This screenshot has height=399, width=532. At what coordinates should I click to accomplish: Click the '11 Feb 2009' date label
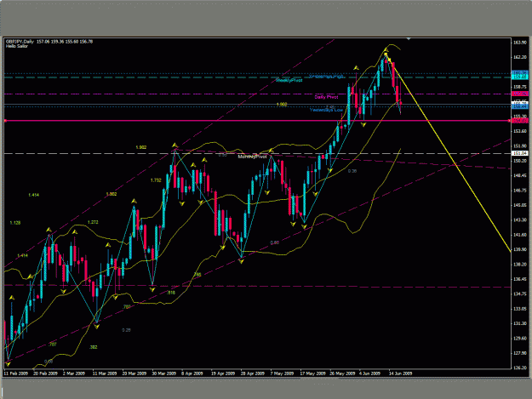click(x=16, y=373)
